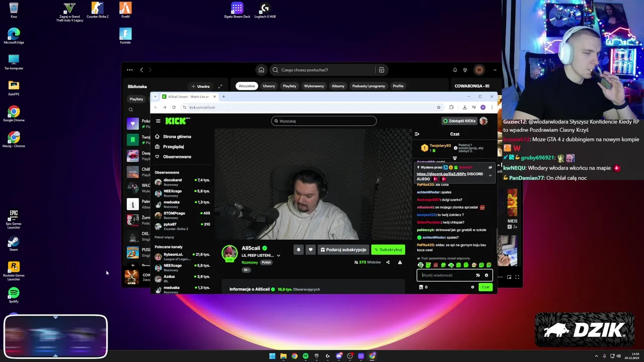Show hidden system tray icons chevron
644x362 pixels.
596,356
